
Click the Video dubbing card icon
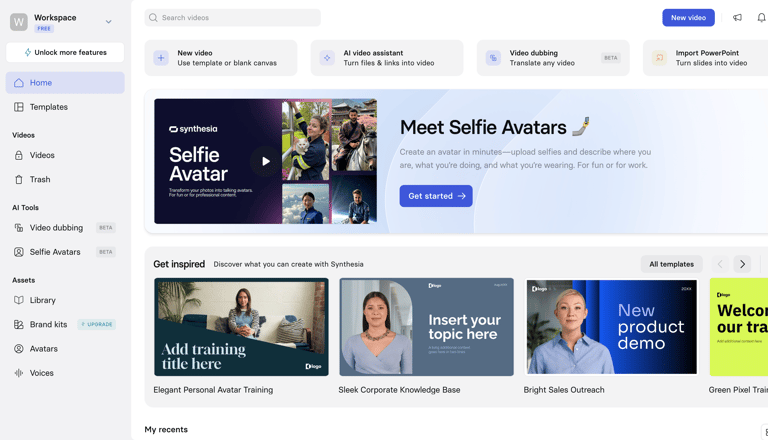493,58
